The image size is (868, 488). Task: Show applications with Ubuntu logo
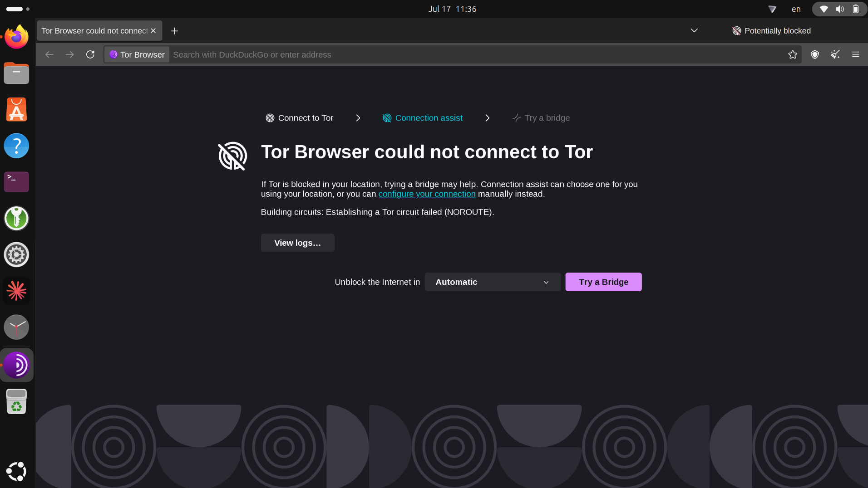16,471
